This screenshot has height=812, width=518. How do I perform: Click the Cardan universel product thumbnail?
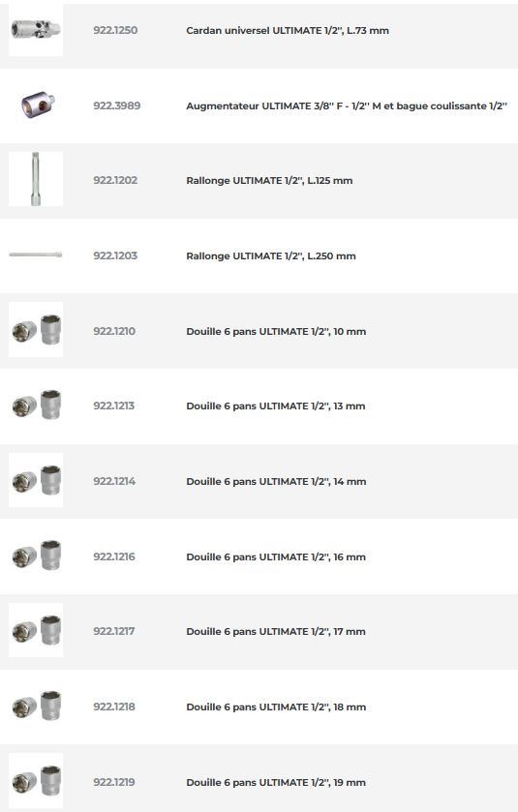click(36, 29)
